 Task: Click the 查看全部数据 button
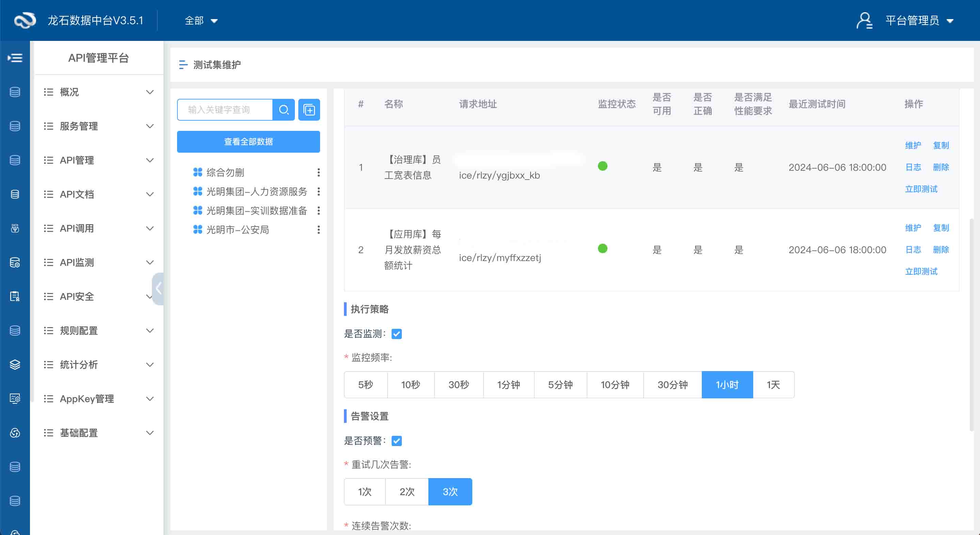249,142
